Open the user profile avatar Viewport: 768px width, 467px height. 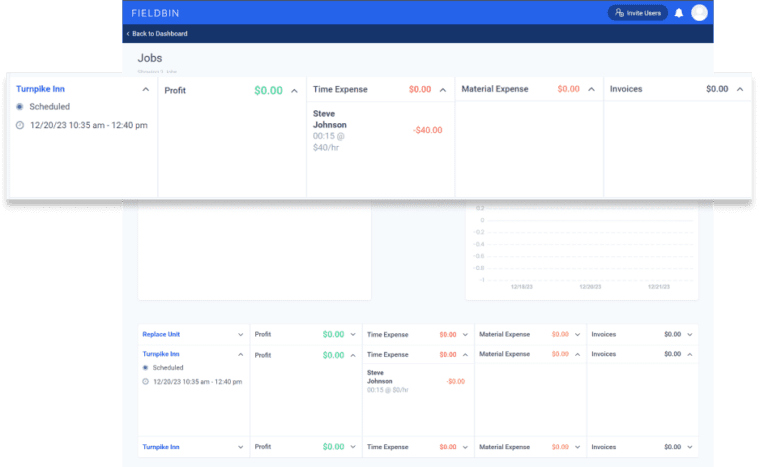699,13
